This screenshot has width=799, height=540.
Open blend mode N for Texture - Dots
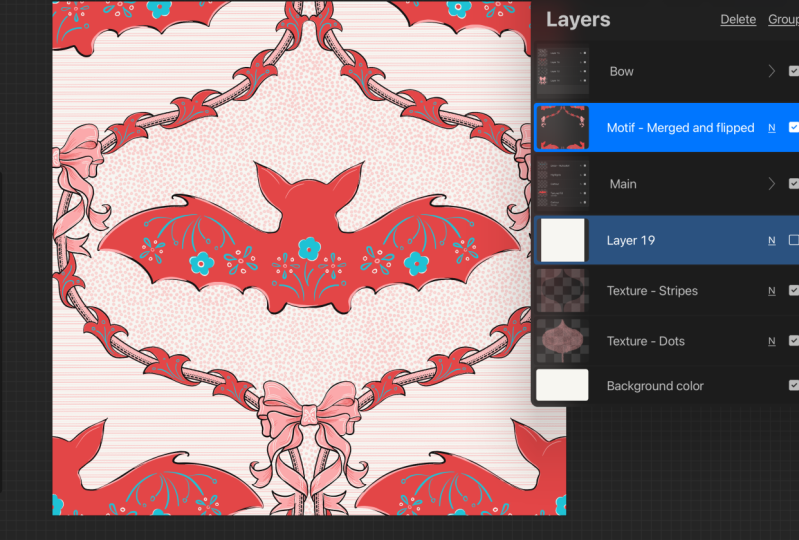click(x=771, y=341)
